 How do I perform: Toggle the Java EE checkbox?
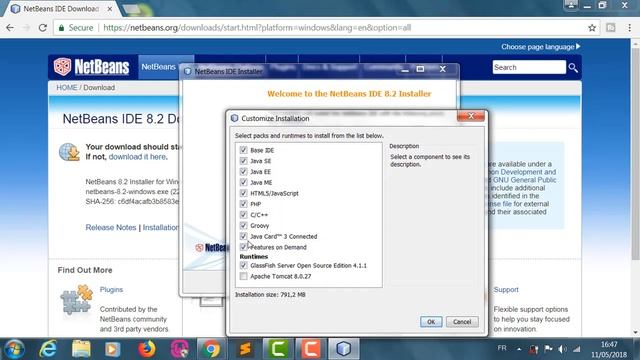(x=244, y=171)
